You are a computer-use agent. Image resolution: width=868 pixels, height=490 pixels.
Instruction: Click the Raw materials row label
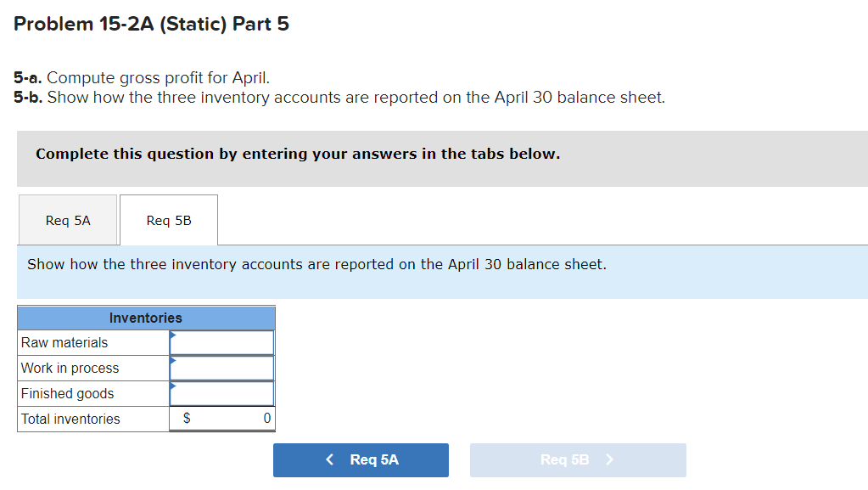point(64,342)
